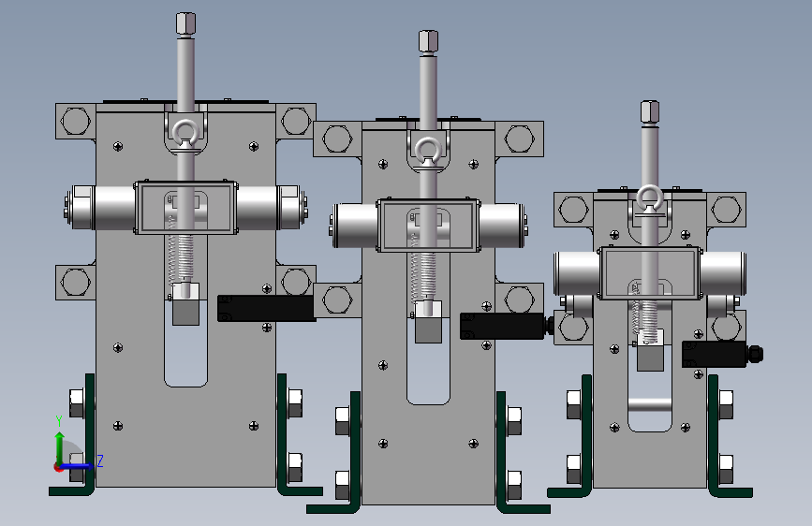Screen dimensions: 812x526
Task: Select the top-left hex mounting bolt of the leftmost assembly
Action: pos(76,121)
